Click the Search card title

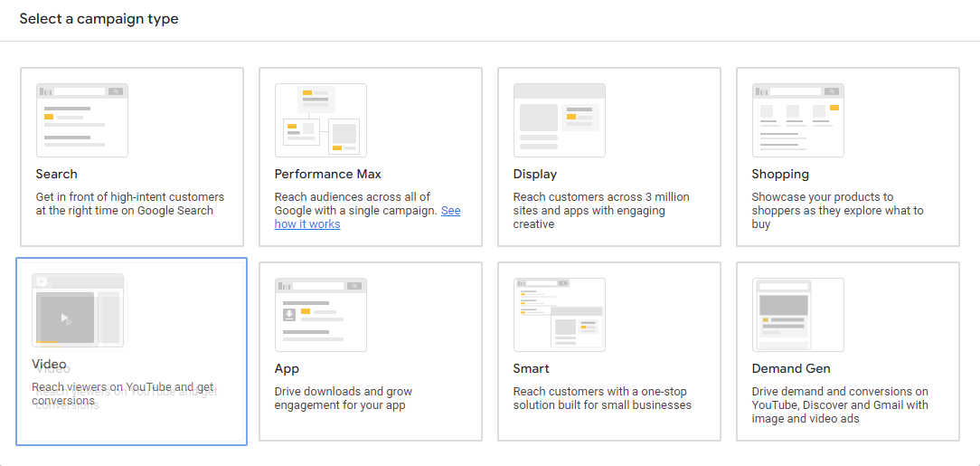point(57,174)
